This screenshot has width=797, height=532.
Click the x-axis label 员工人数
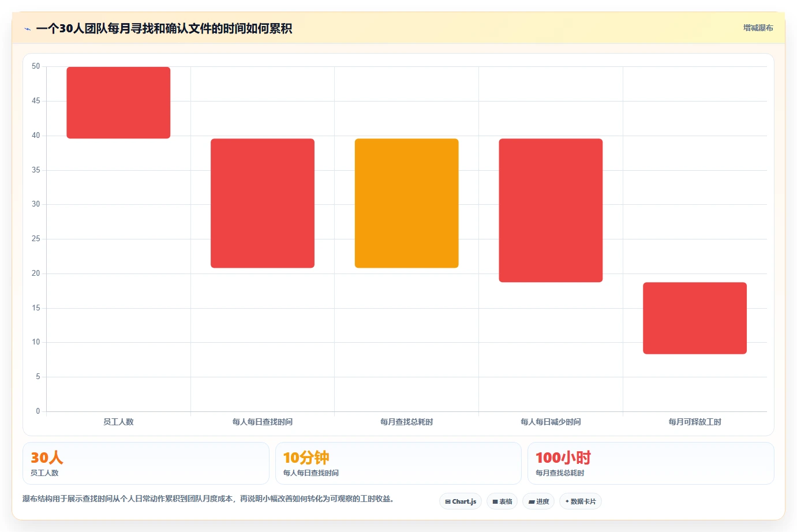coord(118,422)
